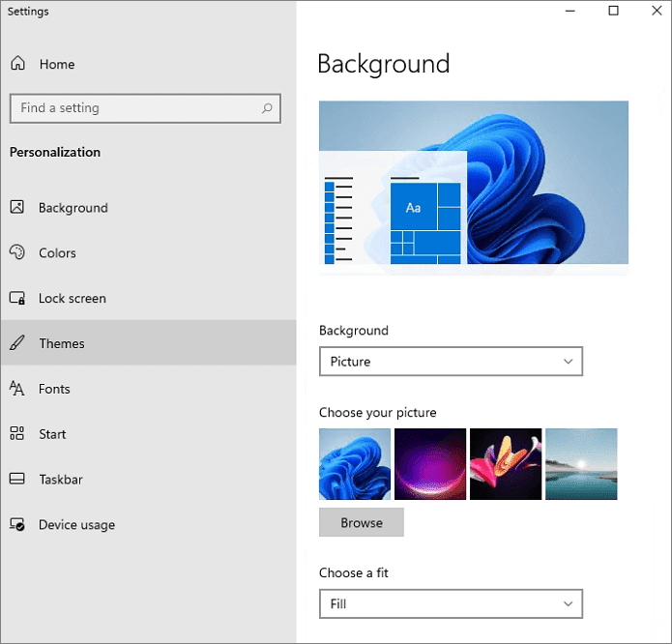Open the Lock screen settings page
This screenshot has width=672, height=644.
pyautogui.click(x=73, y=299)
